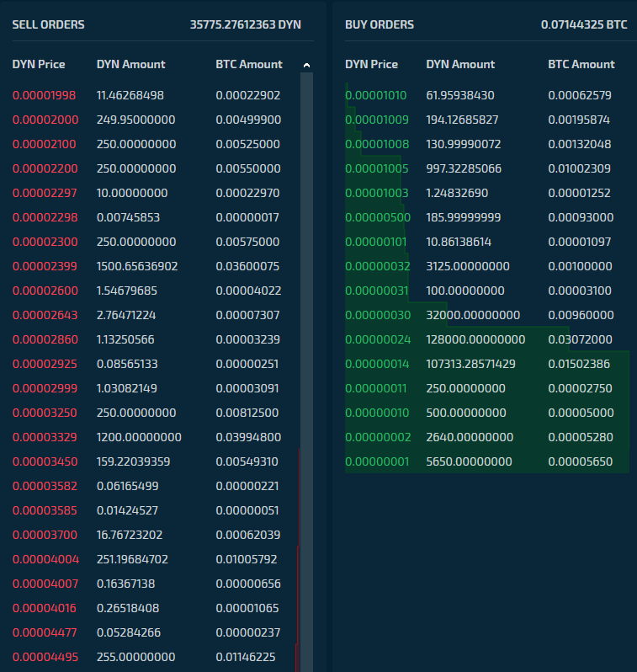Screen dimensions: 637x672
Task: Select sell order priced 0.00003582
Action: [156, 486]
